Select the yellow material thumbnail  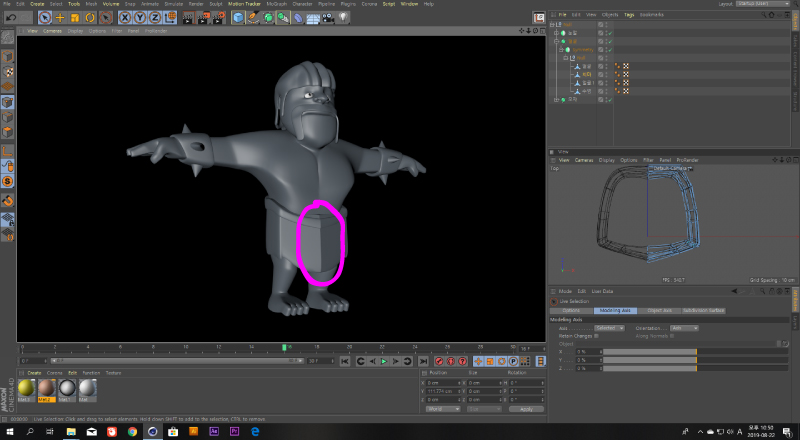(27, 388)
